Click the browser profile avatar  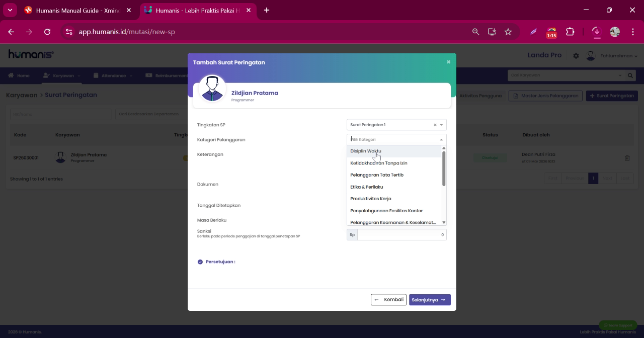coord(615,32)
